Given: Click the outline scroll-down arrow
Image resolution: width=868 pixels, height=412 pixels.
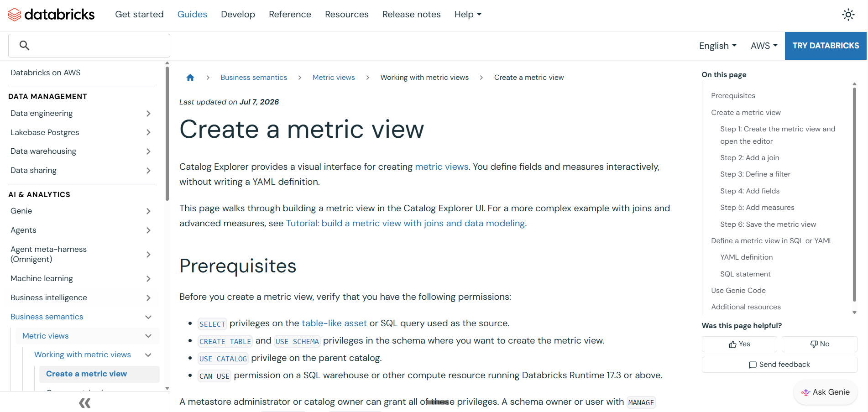Looking at the screenshot, I should point(854,313).
